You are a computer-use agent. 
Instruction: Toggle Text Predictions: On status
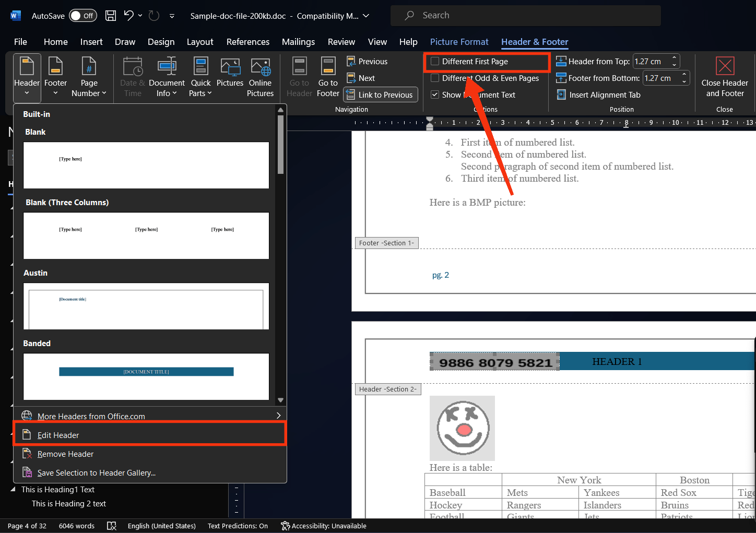point(238,526)
